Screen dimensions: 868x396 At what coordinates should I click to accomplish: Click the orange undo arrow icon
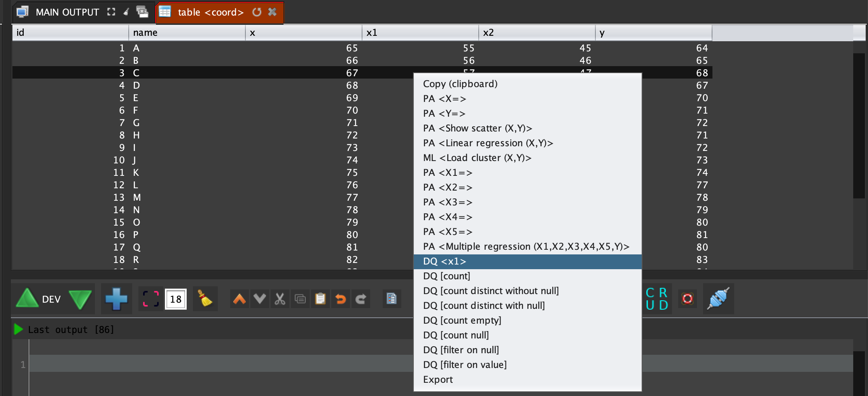click(x=340, y=299)
